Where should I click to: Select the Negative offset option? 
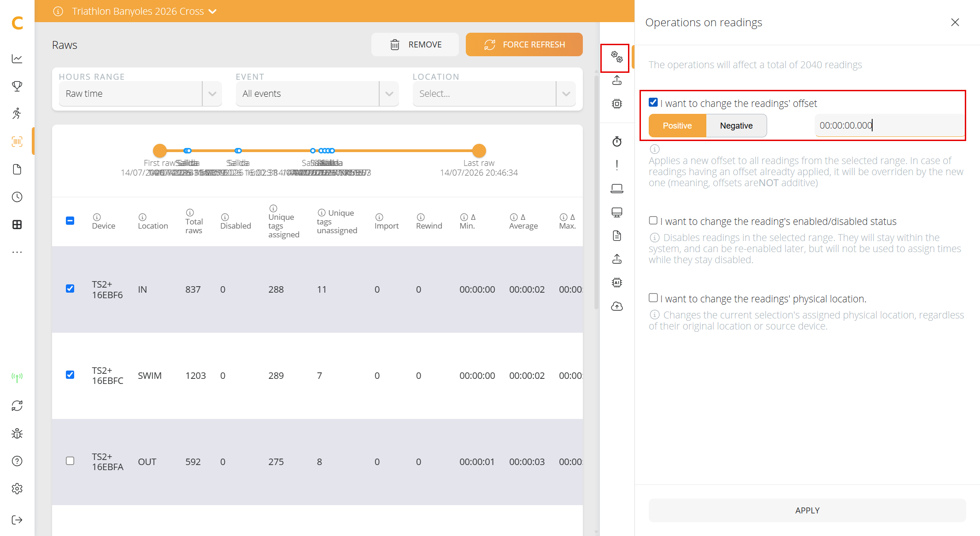tap(736, 126)
